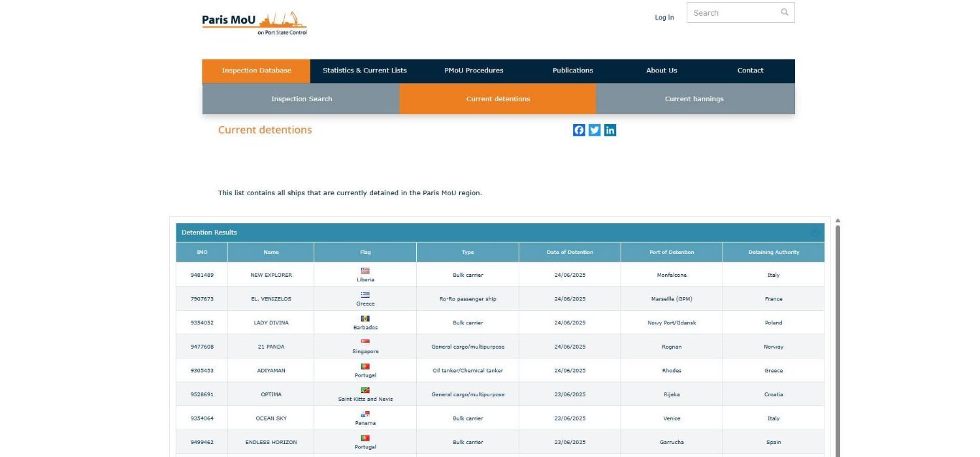Click IMO number 9499462
The image size is (980, 457).
(202, 442)
